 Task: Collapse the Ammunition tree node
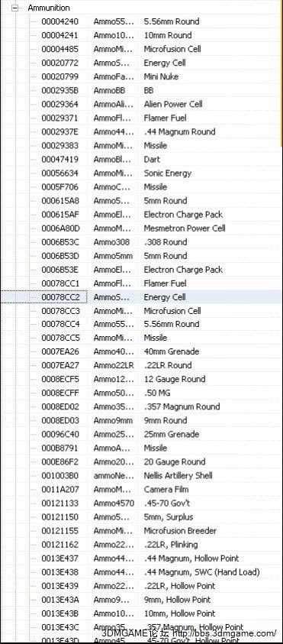[x=15, y=8]
